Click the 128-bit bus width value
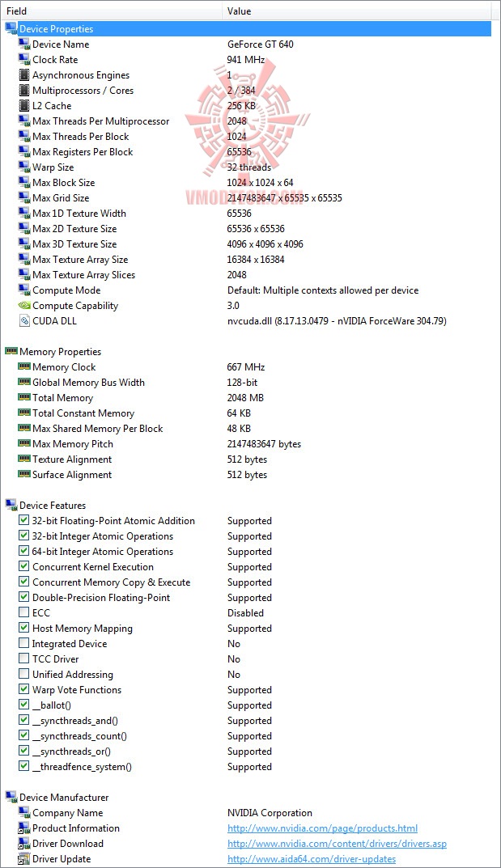This screenshot has height=868, width=501. pyautogui.click(x=243, y=383)
